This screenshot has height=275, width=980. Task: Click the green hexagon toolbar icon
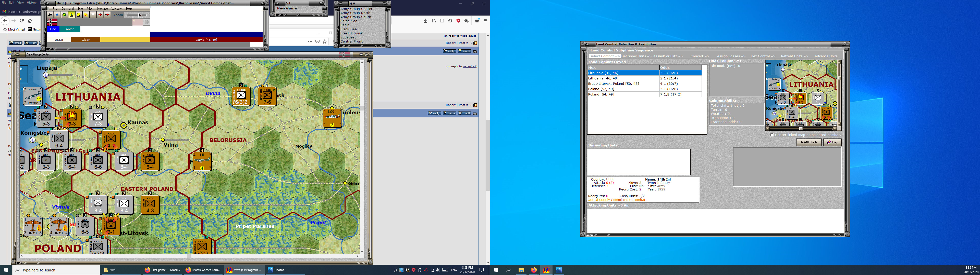click(x=64, y=15)
